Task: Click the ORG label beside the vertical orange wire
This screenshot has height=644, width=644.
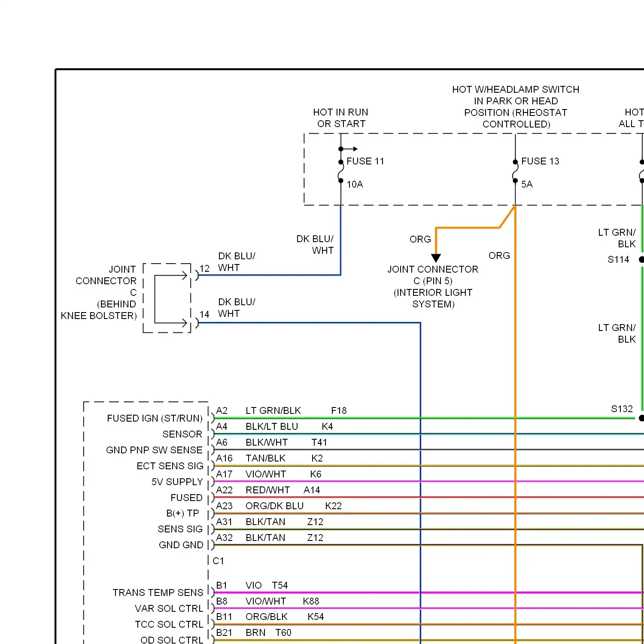Action: click(x=499, y=255)
